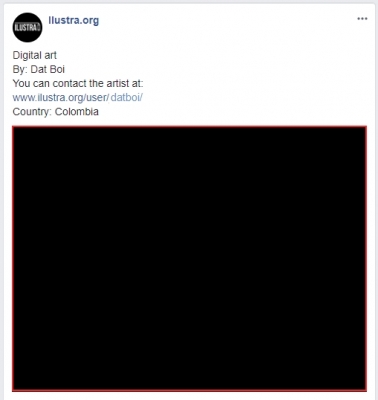Screen dimensions: 378x400
Task: Open the three-dot post options menu
Action: [x=362, y=19]
